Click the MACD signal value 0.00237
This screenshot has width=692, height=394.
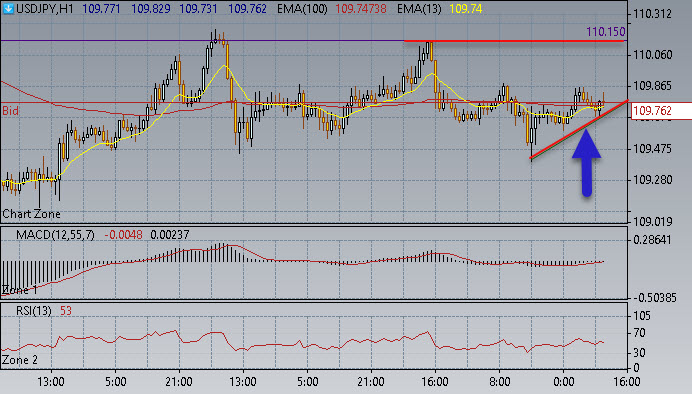pyautogui.click(x=169, y=235)
